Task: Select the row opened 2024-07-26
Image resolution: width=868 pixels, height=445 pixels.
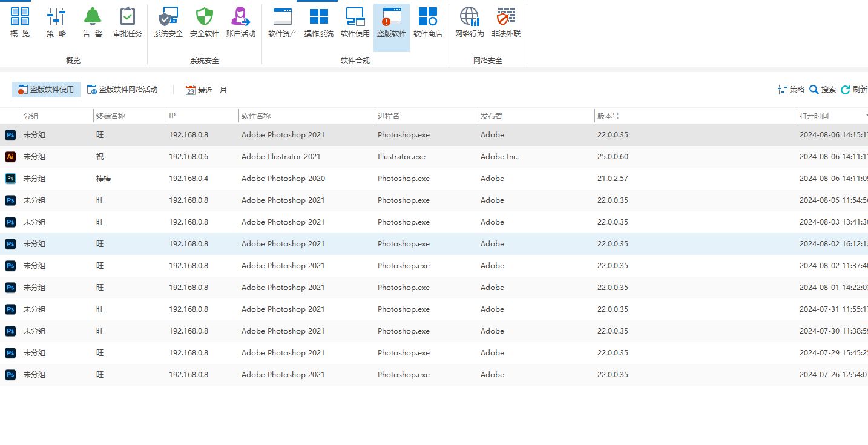Action: coord(434,375)
